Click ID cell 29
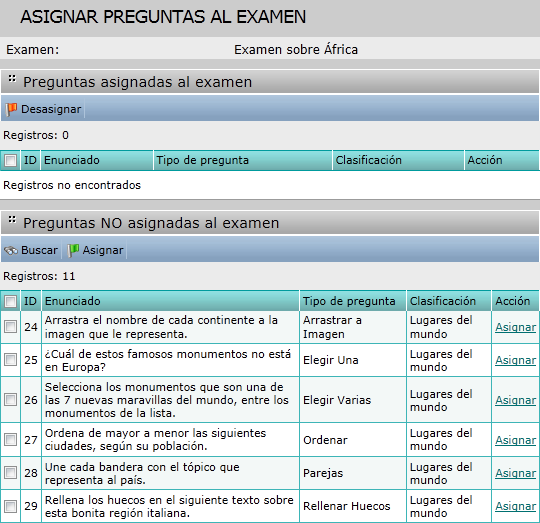 31,506
